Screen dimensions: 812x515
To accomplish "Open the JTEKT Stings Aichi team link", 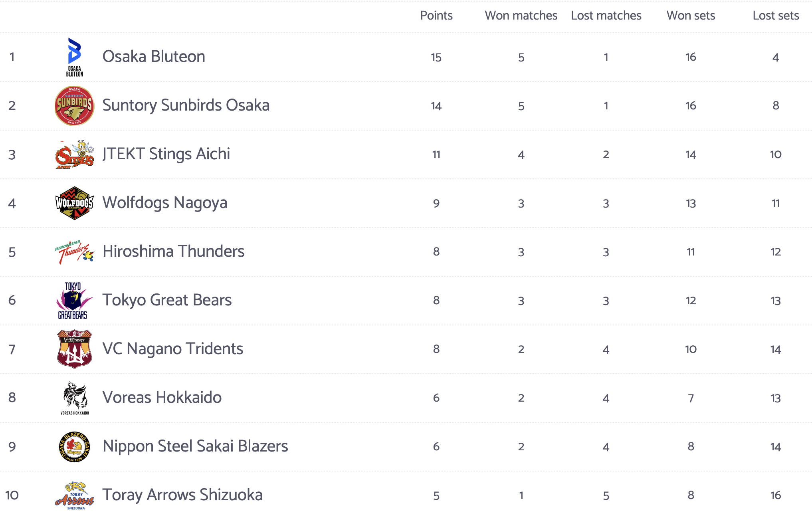I will 166,154.
